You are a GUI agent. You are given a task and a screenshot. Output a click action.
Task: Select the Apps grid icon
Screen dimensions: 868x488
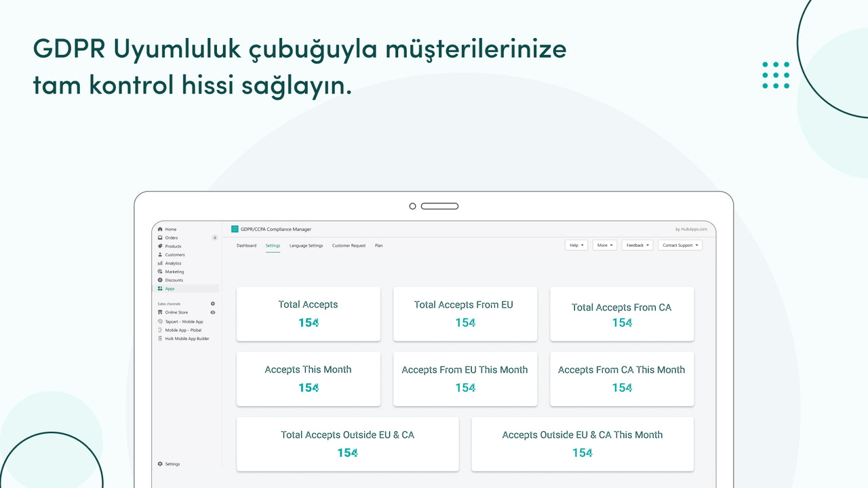160,289
